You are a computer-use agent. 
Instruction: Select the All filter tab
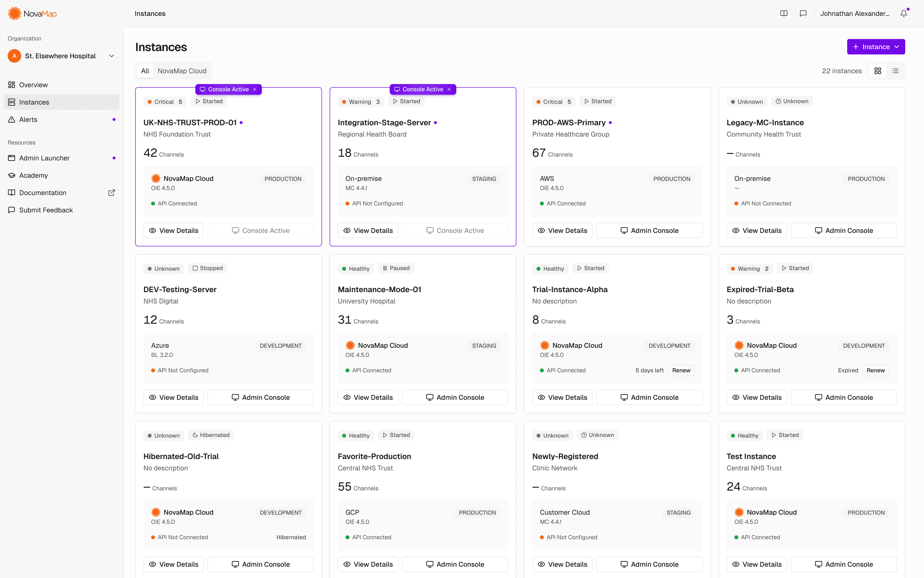[145, 71]
